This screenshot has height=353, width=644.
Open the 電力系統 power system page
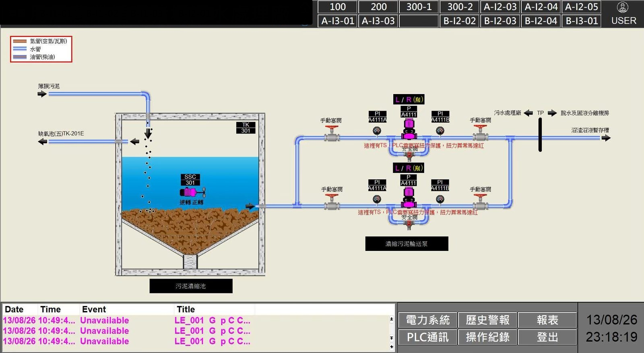427,320
